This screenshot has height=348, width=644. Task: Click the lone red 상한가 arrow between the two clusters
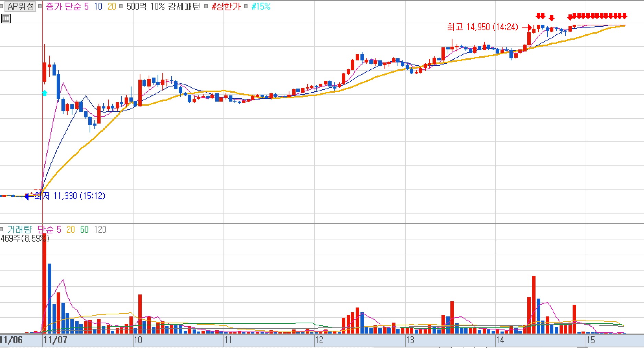click(552, 18)
